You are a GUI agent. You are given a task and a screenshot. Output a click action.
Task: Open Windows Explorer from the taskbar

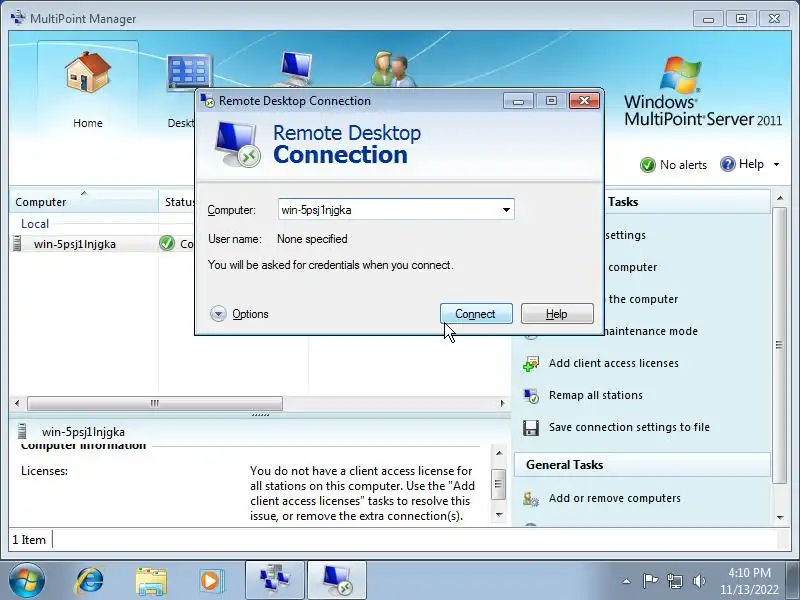(x=151, y=581)
